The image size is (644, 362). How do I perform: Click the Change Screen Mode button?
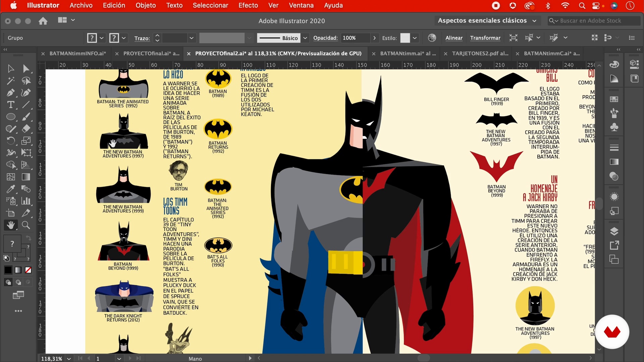coord(18,295)
